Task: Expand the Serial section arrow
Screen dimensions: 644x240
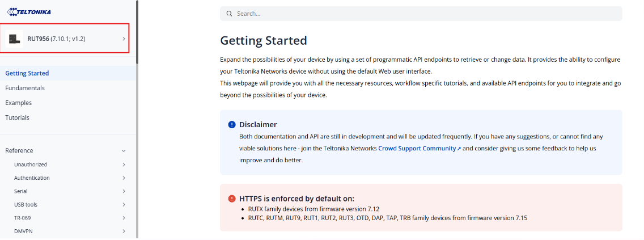Action: tap(124, 191)
